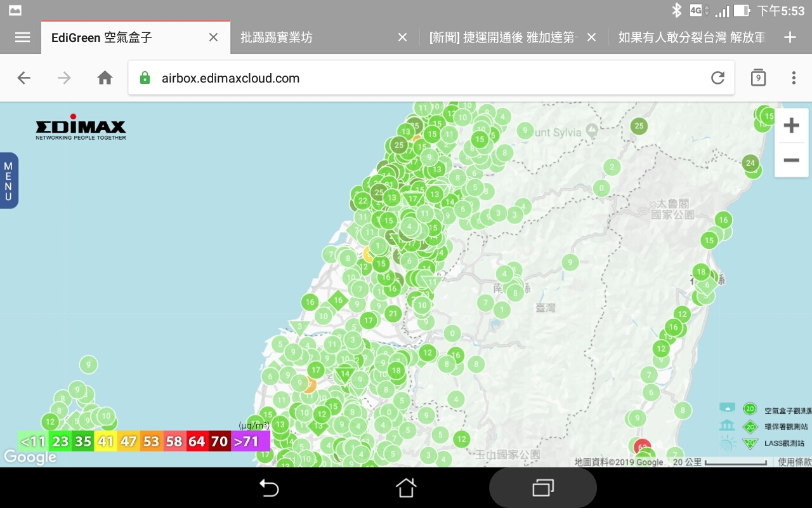Click the >71 purple legend swatch
This screenshot has width=812, height=508.
251,441
